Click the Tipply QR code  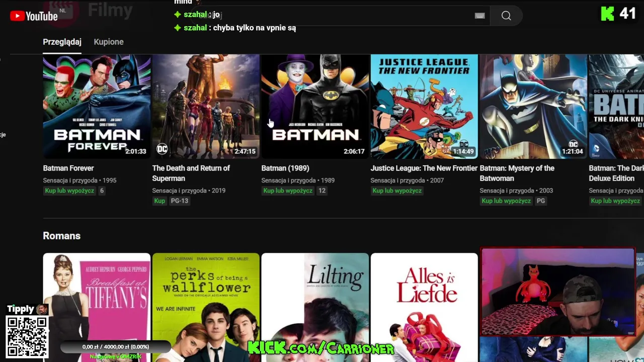[x=27, y=336]
